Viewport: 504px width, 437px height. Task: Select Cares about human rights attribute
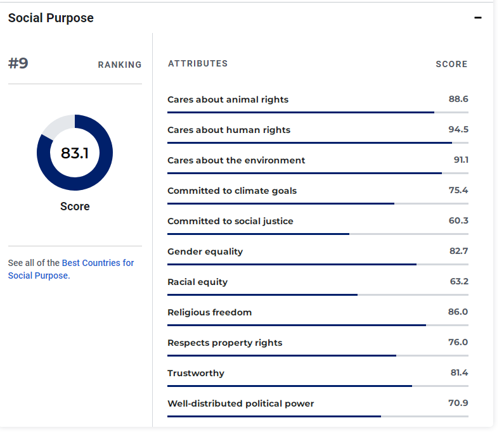[x=229, y=130]
